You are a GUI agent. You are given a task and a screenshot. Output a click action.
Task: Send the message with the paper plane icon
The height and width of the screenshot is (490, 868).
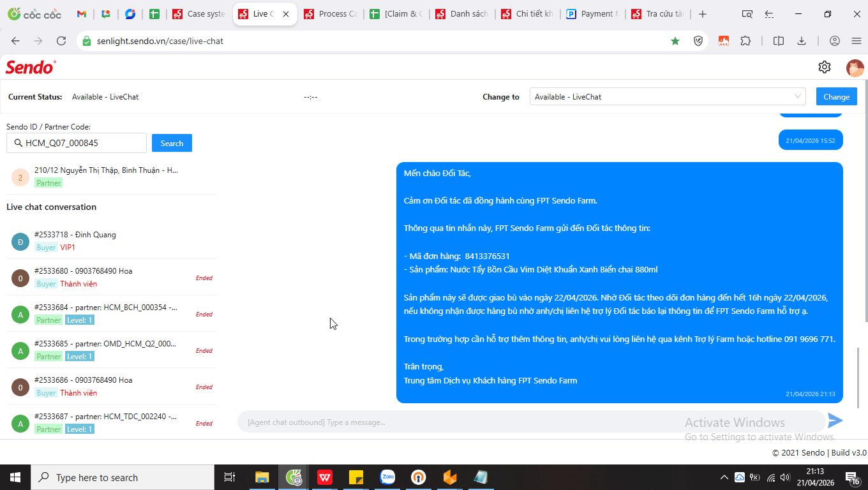click(835, 420)
